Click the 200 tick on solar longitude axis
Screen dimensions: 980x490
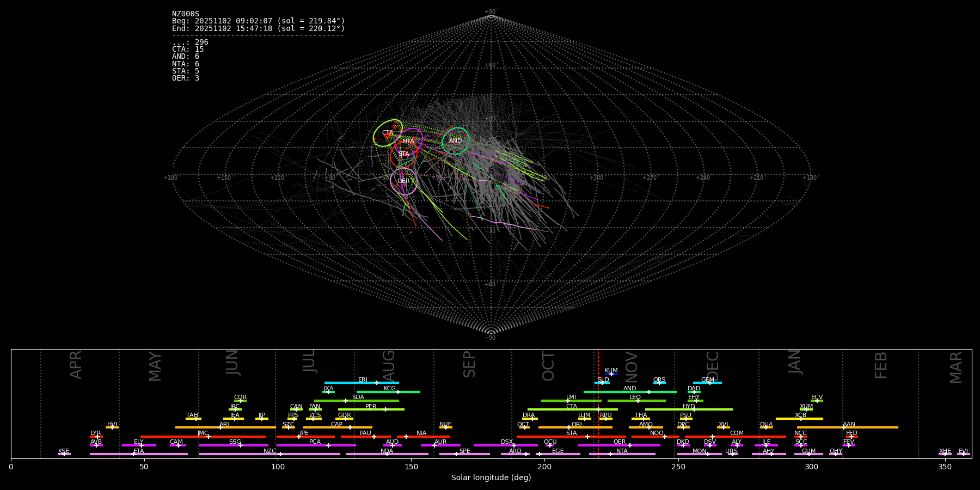(x=544, y=467)
